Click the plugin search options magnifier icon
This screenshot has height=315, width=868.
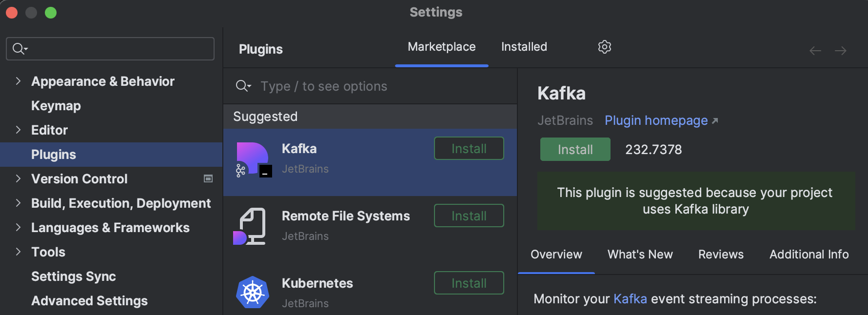243,86
